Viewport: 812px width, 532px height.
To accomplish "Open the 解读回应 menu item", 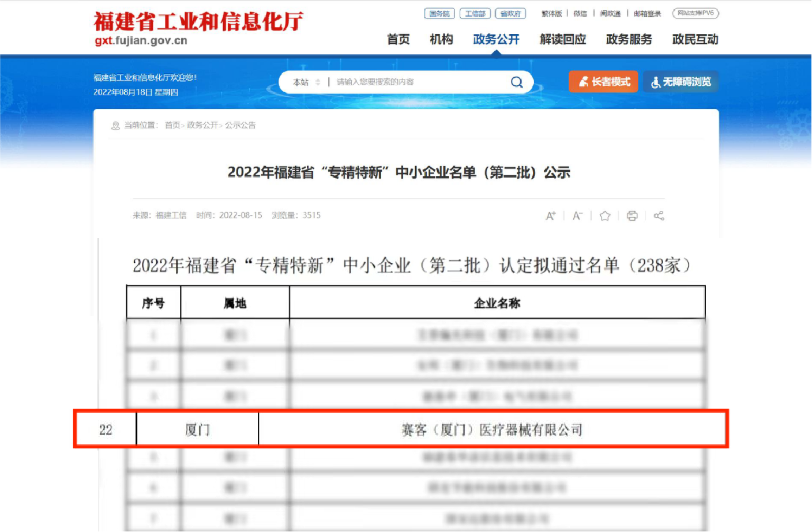I will [x=563, y=39].
